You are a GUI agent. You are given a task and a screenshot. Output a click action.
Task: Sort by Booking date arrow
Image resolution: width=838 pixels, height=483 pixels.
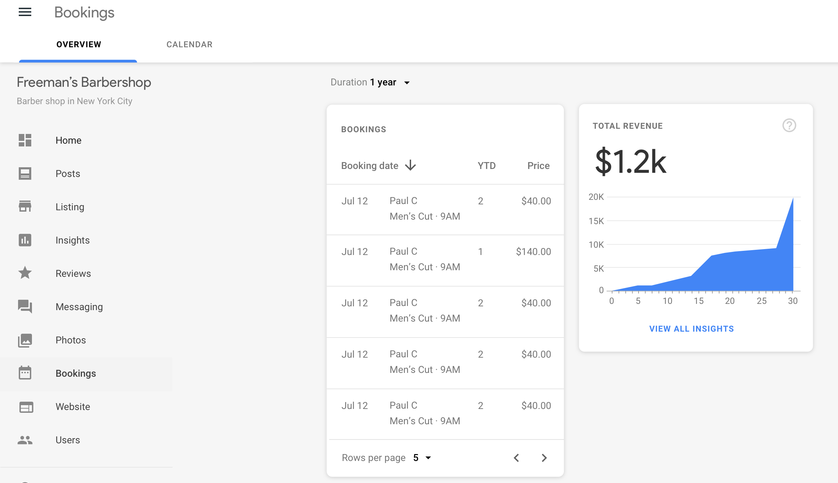pos(410,166)
